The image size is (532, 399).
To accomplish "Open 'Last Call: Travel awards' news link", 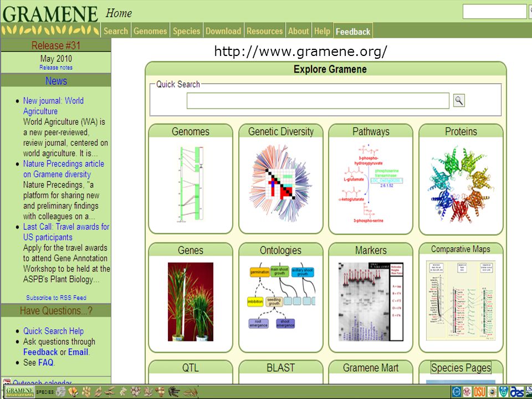I will (66, 232).
